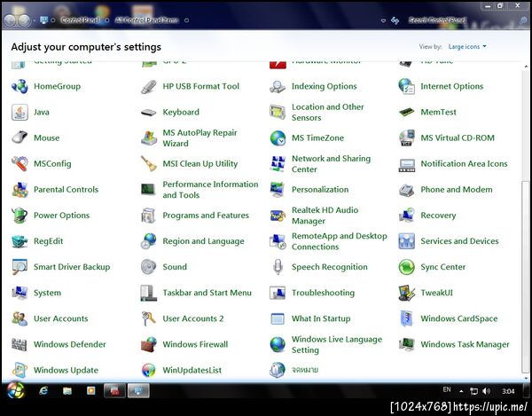532x416 pixels.
Task: Open the MSConfig wrench icon
Action: (x=20, y=163)
